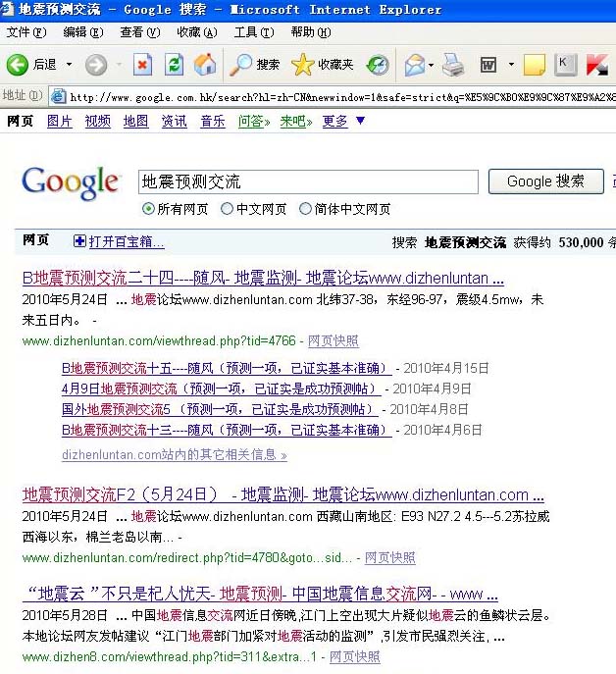Click the Google search box with 地震预测交流
The image size is (616, 674).
pos(308,181)
